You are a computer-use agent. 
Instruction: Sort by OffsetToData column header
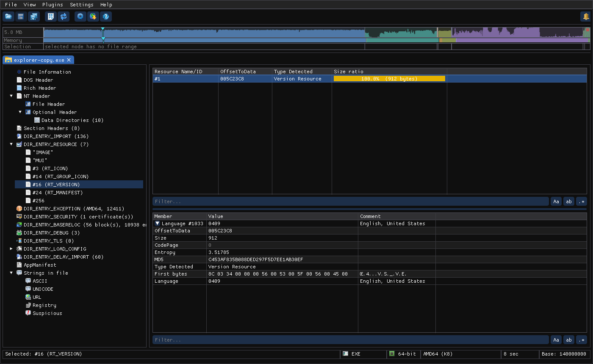click(x=245, y=72)
